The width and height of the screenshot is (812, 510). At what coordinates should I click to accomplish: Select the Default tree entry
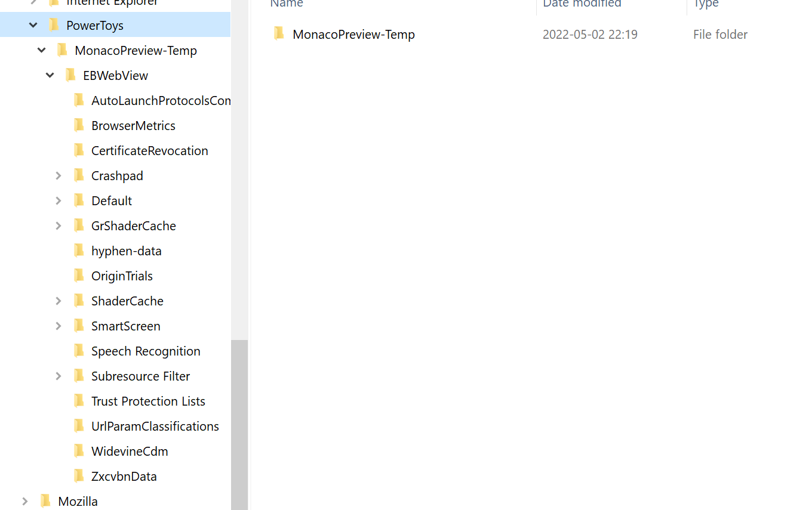click(112, 201)
